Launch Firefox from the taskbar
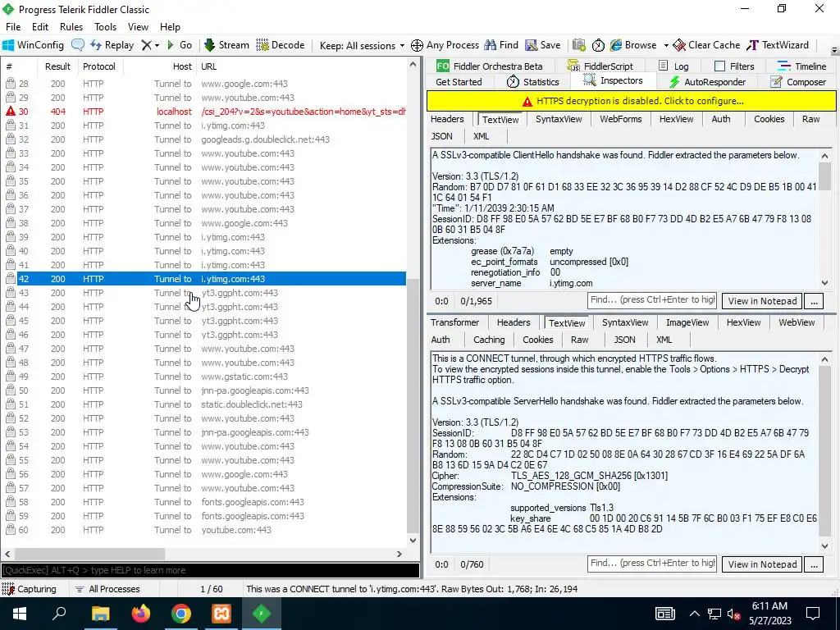The image size is (840, 630). [141, 614]
